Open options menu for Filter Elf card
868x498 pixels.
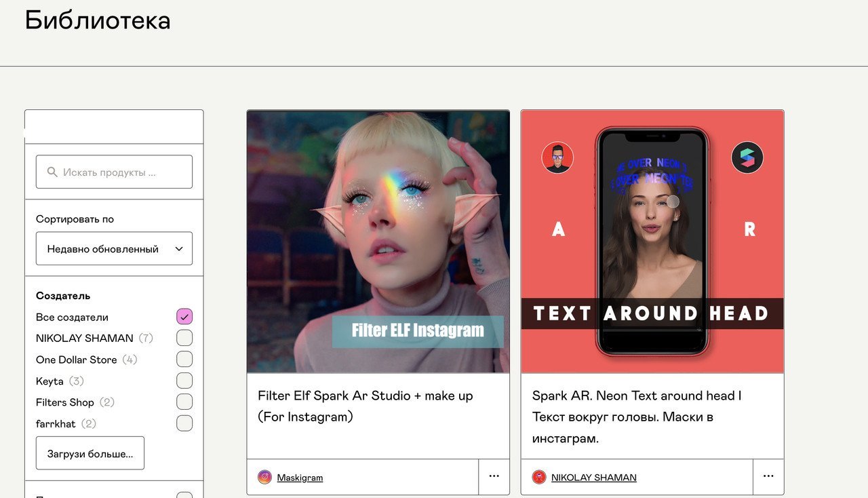tap(494, 476)
